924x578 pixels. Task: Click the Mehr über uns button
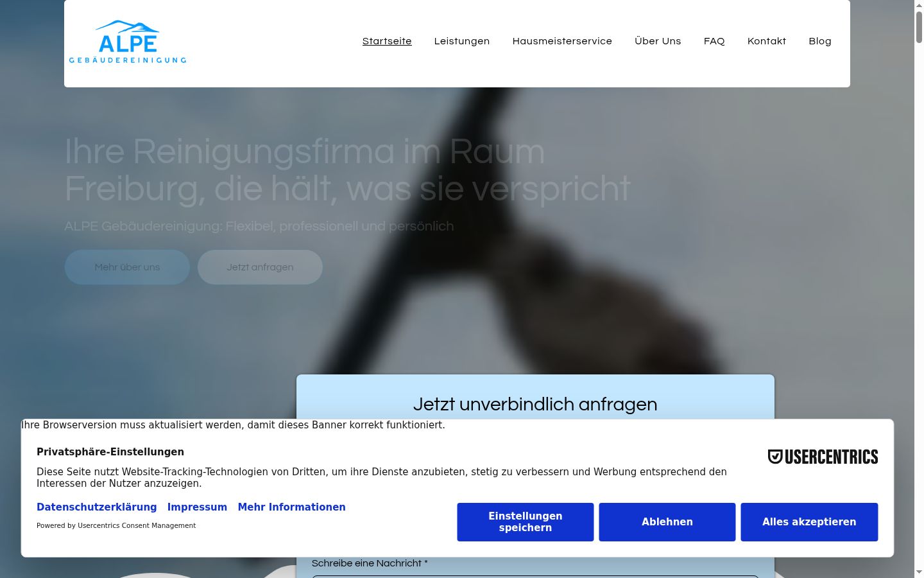click(127, 267)
